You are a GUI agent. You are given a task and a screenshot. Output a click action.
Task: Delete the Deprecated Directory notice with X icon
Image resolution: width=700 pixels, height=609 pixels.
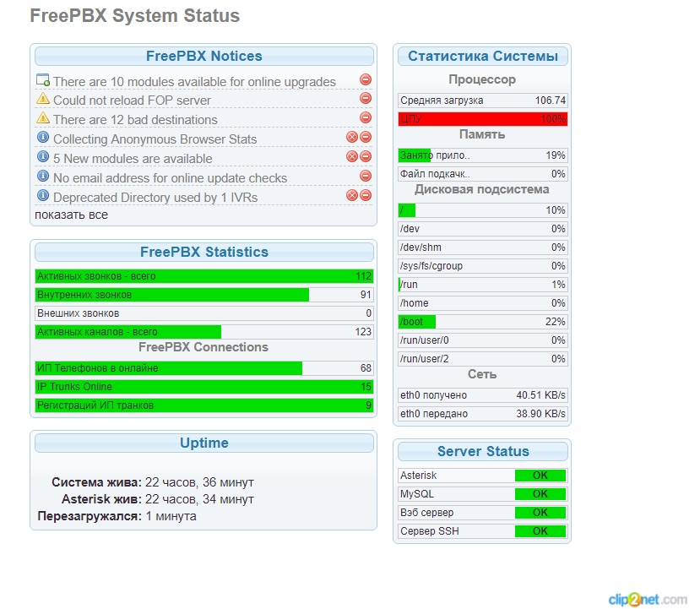pyautogui.click(x=352, y=196)
